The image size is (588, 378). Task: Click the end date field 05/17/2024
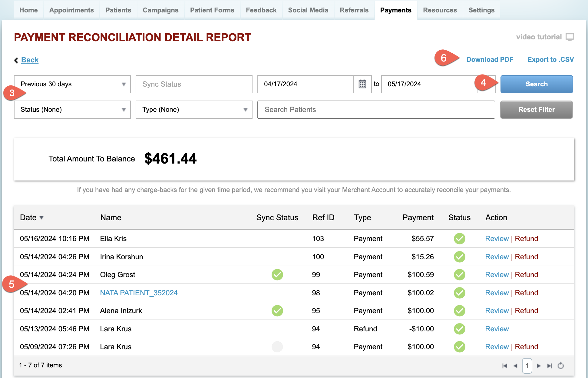click(429, 84)
